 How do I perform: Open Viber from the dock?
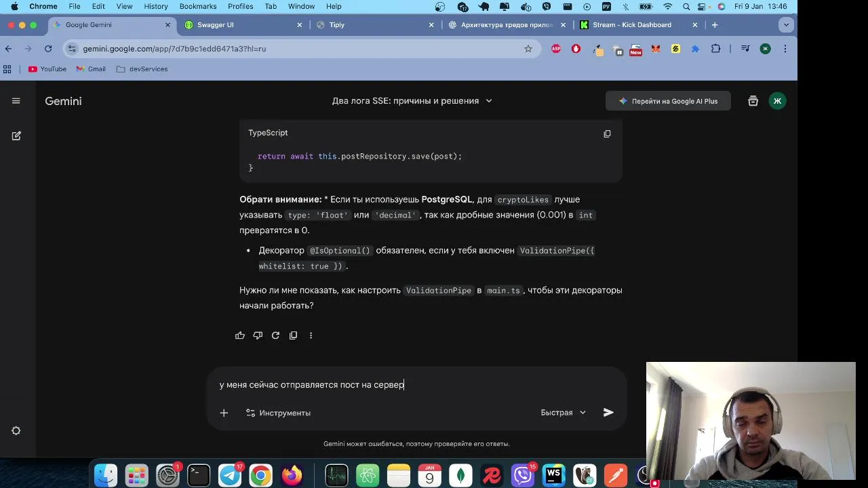(523, 476)
